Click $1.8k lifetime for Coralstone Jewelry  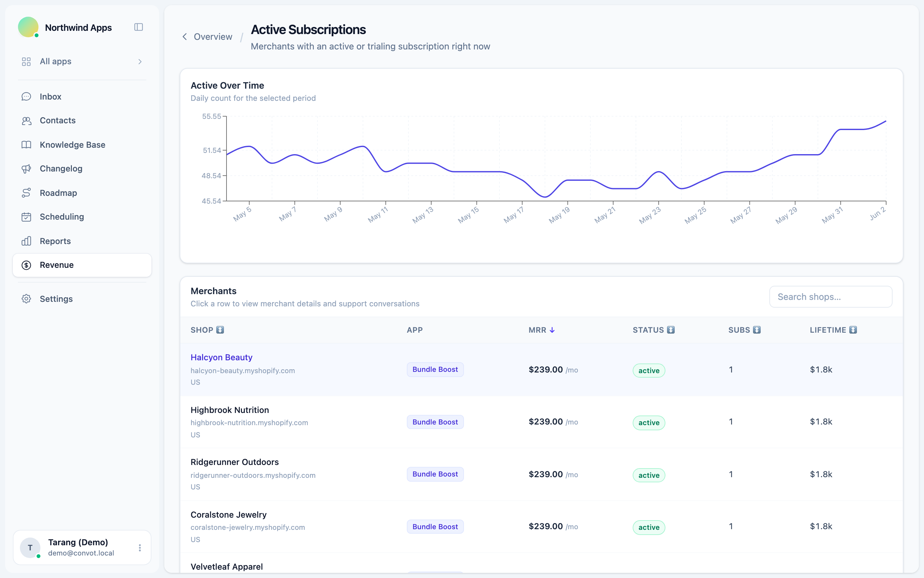pos(821,527)
